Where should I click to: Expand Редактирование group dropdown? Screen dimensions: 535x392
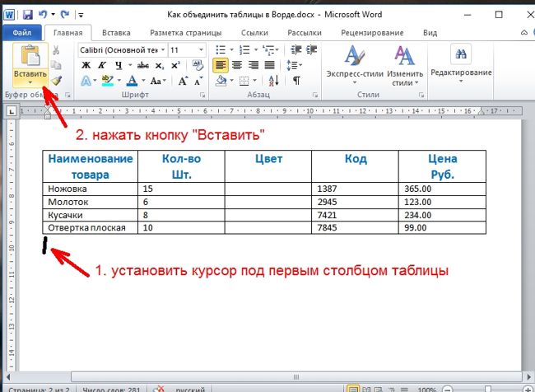pos(461,82)
